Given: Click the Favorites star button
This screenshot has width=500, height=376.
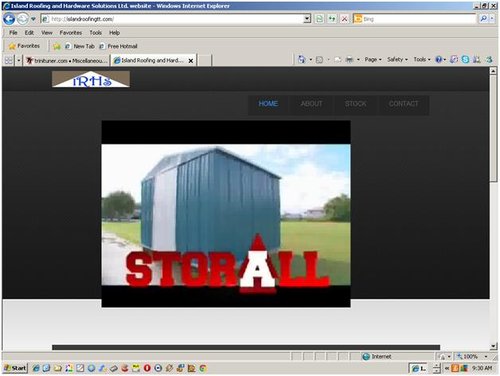Looking at the screenshot, I should click(24, 46).
